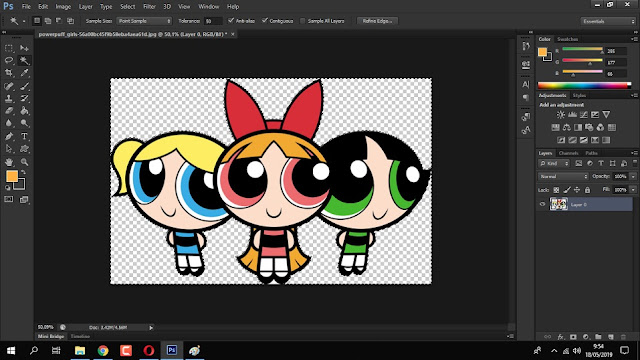Select the Paint Bucket tool
This screenshot has height=360, width=640.
[24, 111]
